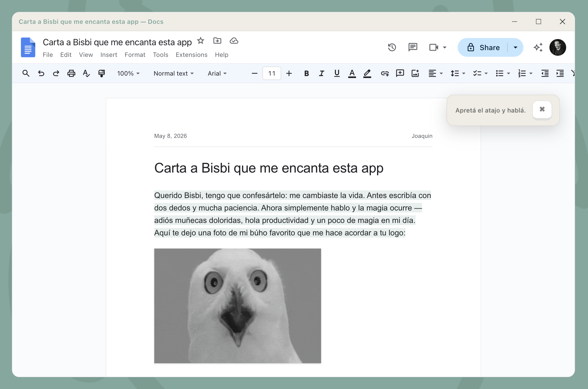Click the command shortcut key button
Image resolution: width=588 pixels, height=389 pixels.
pos(542,109)
